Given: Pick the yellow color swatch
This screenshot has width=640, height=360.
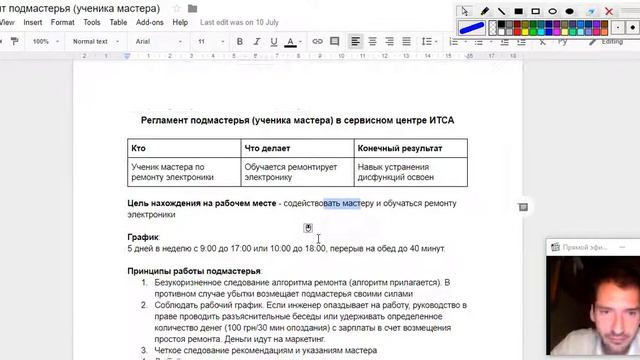Looking at the screenshot, I should [525, 32].
